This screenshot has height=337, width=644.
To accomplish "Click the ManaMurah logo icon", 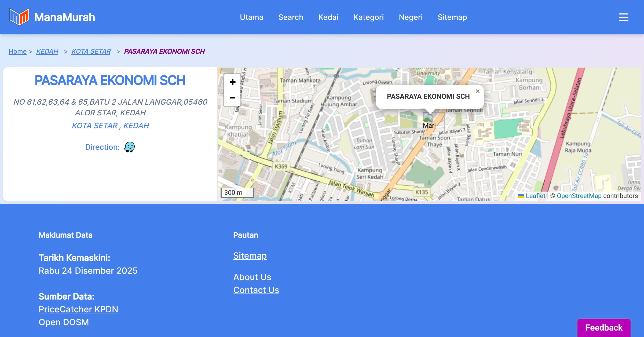I will click(19, 17).
